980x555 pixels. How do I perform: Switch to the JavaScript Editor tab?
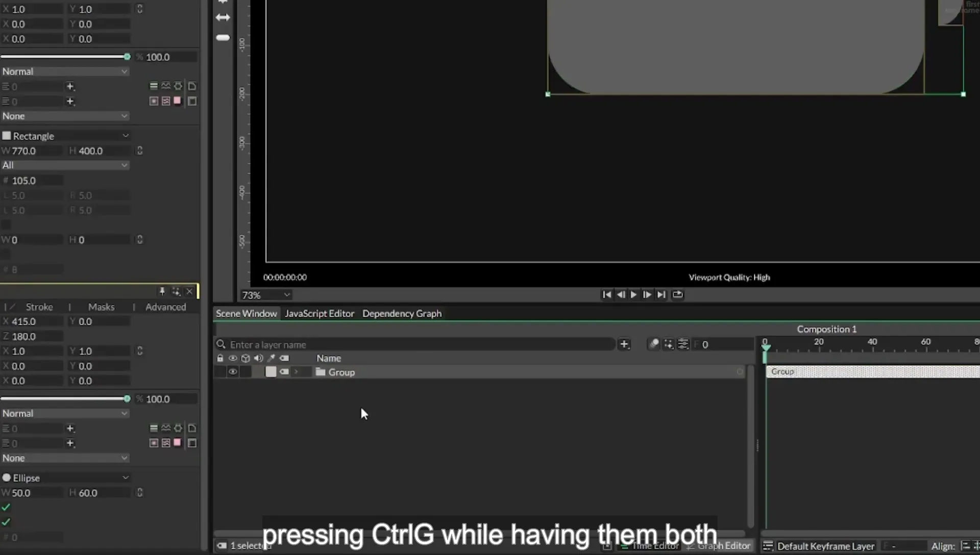320,314
